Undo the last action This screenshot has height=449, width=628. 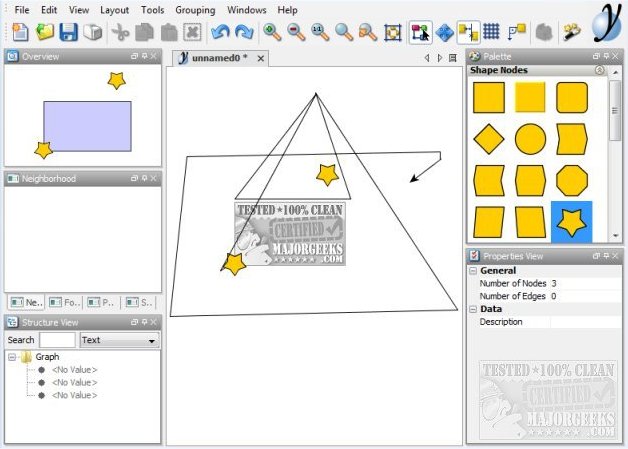tap(220, 32)
